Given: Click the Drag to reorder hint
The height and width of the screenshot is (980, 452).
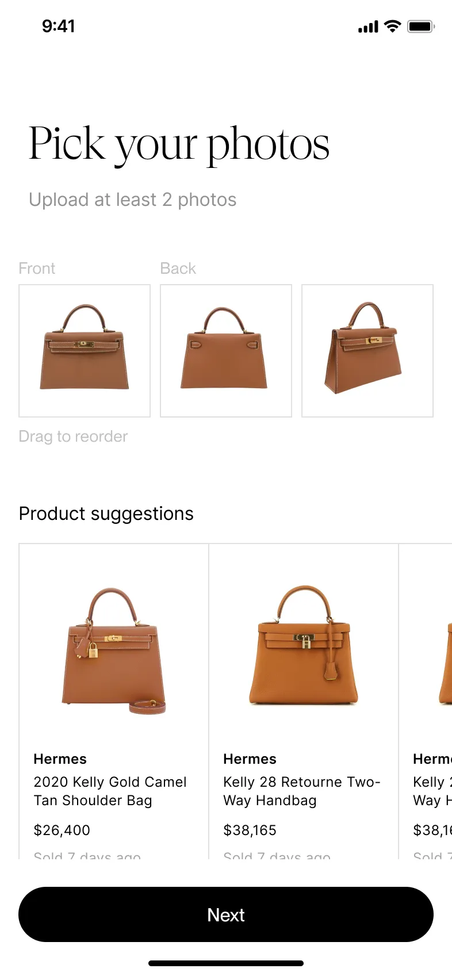Looking at the screenshot, I should point(73,437).
